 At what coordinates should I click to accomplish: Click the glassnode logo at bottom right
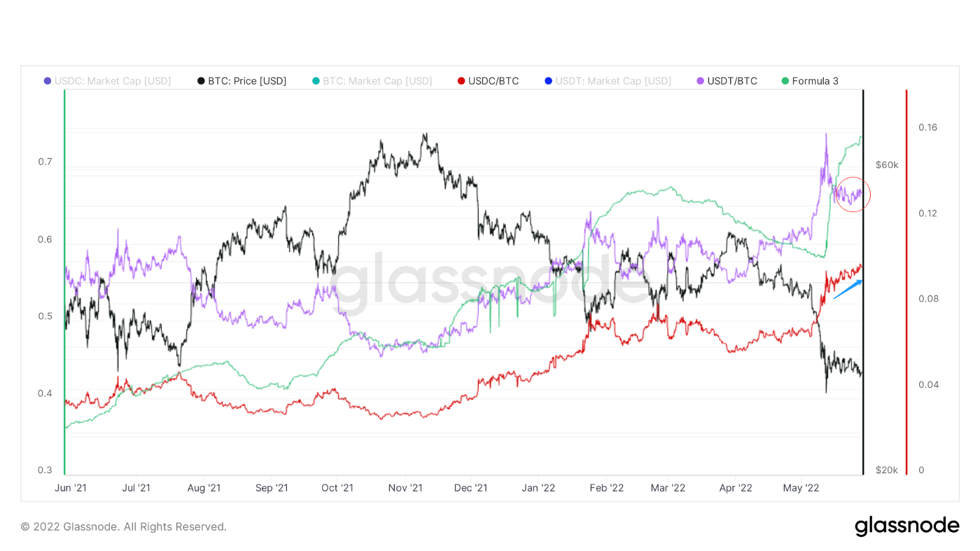pyautogui.click(x=906, y=526)
